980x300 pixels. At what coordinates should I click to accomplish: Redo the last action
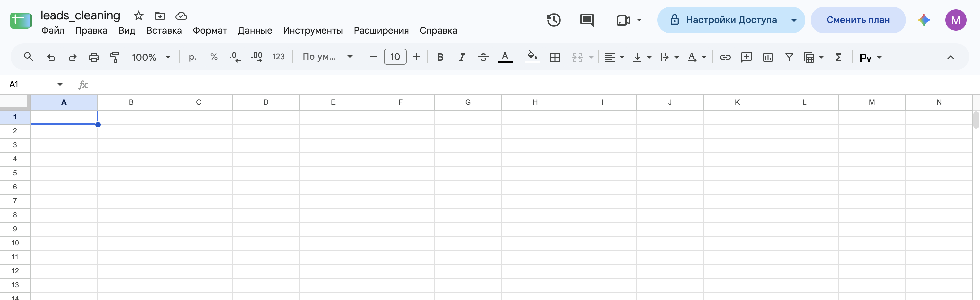[72, 57]
